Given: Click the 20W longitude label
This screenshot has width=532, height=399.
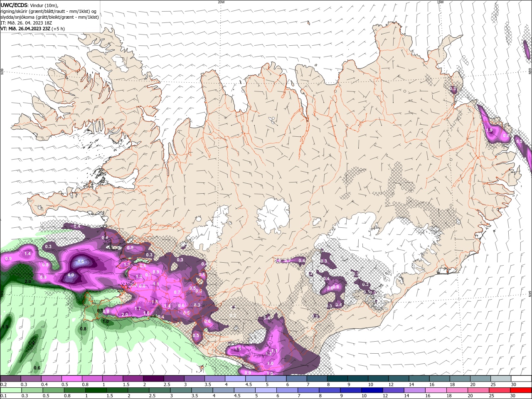Looking at the screenshot, I should (x=221, y=2).
